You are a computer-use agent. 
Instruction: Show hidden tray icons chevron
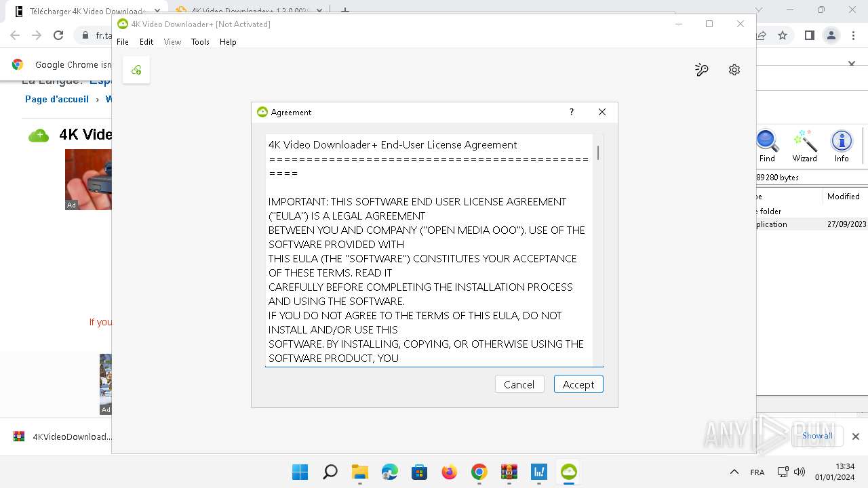click(734, 472)
